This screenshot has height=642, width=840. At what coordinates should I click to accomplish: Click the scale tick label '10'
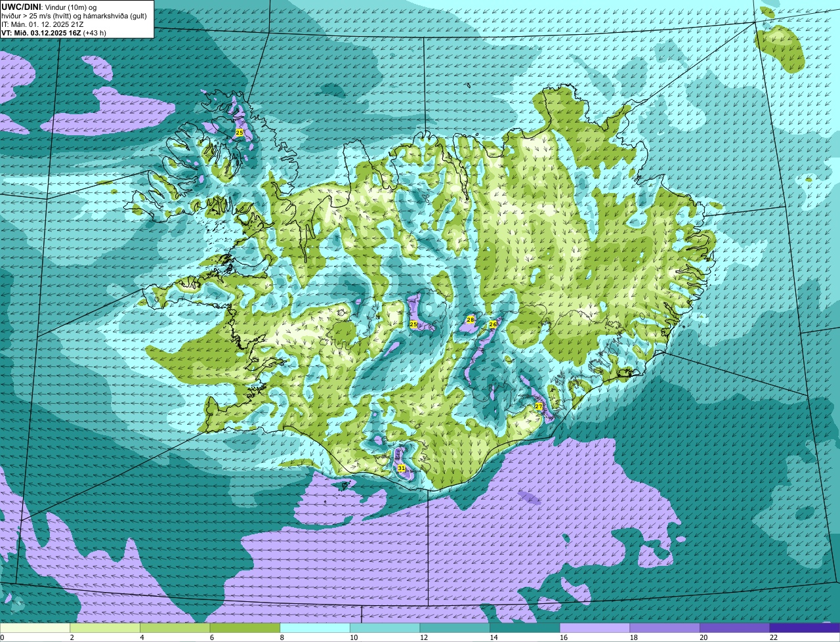(354, 637)
